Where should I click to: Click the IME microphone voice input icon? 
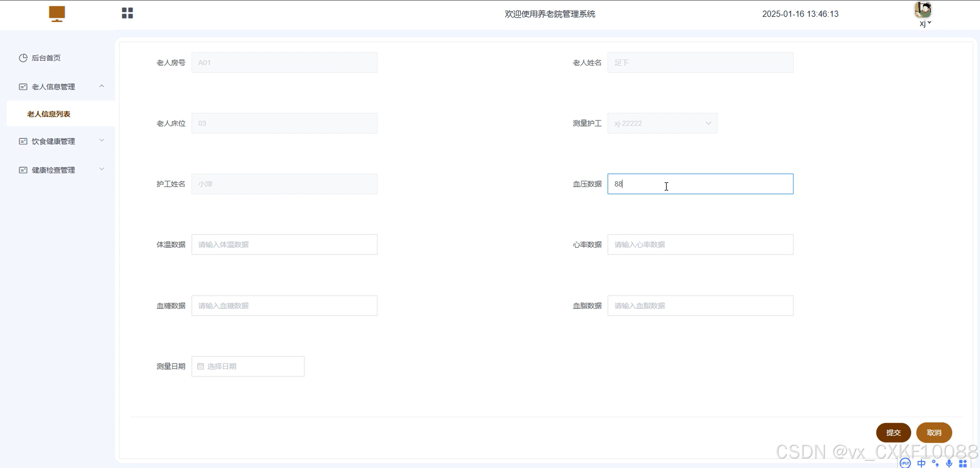click(x=949, y=463)
